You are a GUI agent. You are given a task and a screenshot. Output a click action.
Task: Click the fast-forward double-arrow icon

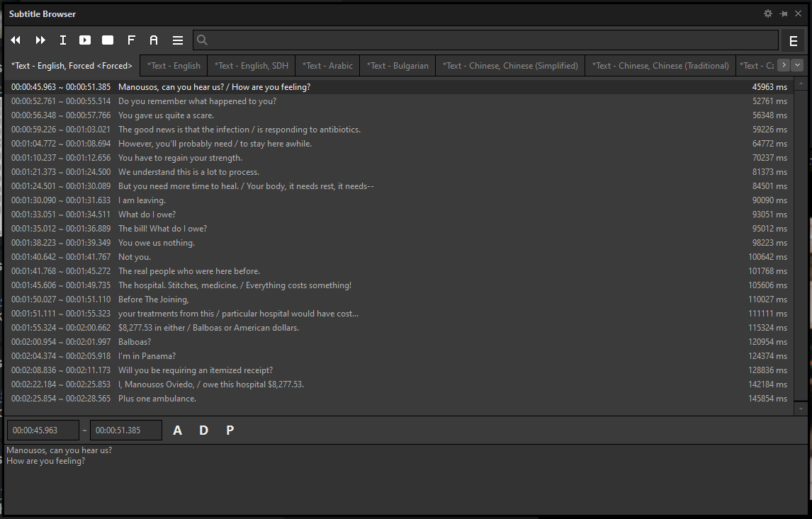[x=40, y=40]
